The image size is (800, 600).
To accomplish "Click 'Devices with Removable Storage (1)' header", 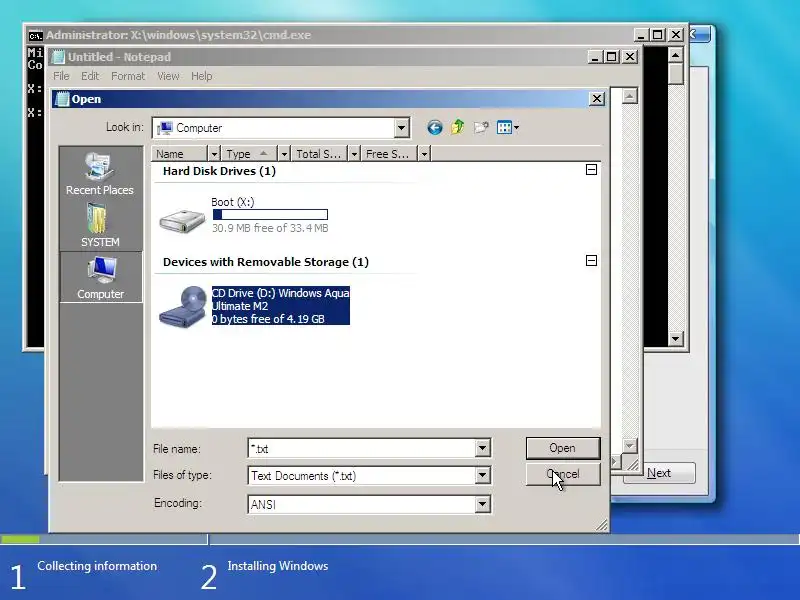I will (x=266, y=262).
